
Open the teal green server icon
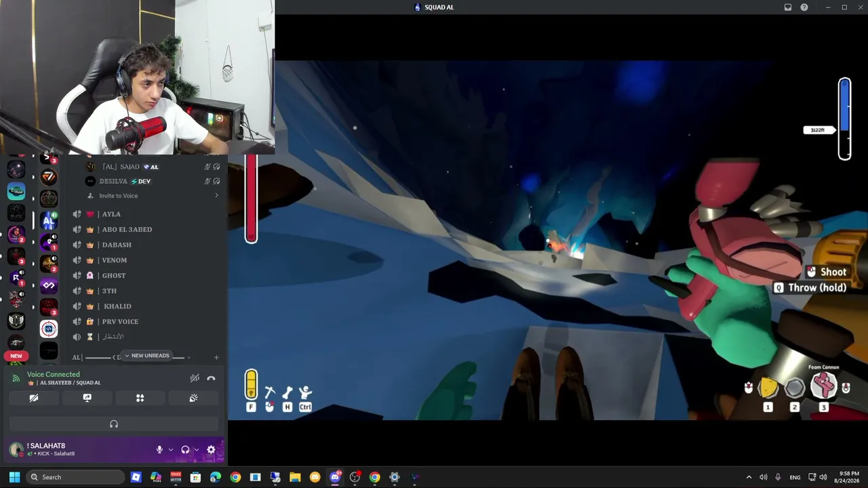coord(16,191)
